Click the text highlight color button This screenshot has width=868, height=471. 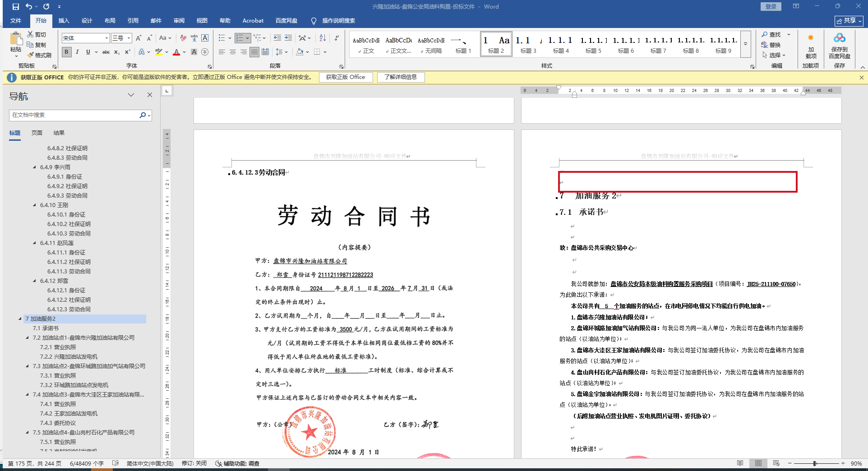(x=158, y=52)
